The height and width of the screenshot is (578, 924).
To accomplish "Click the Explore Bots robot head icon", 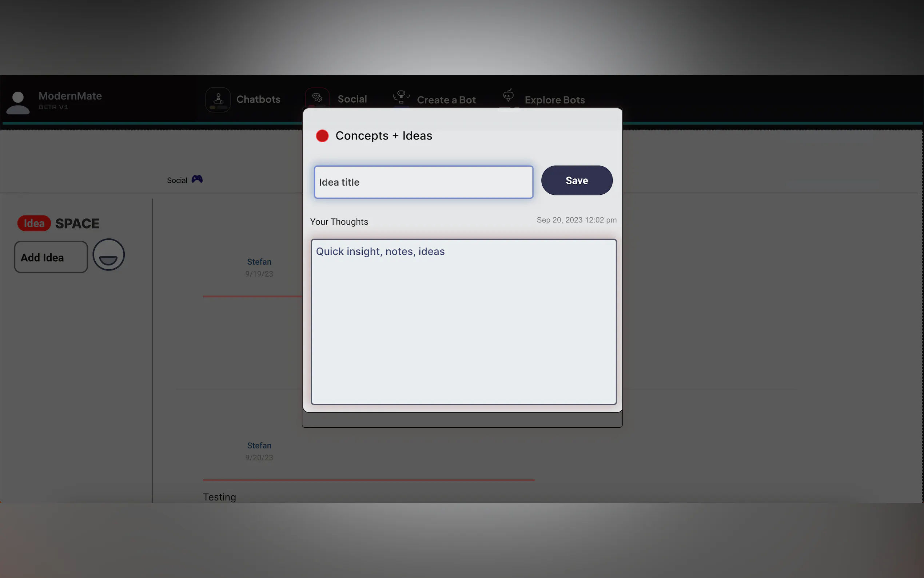I will [508, 96].
